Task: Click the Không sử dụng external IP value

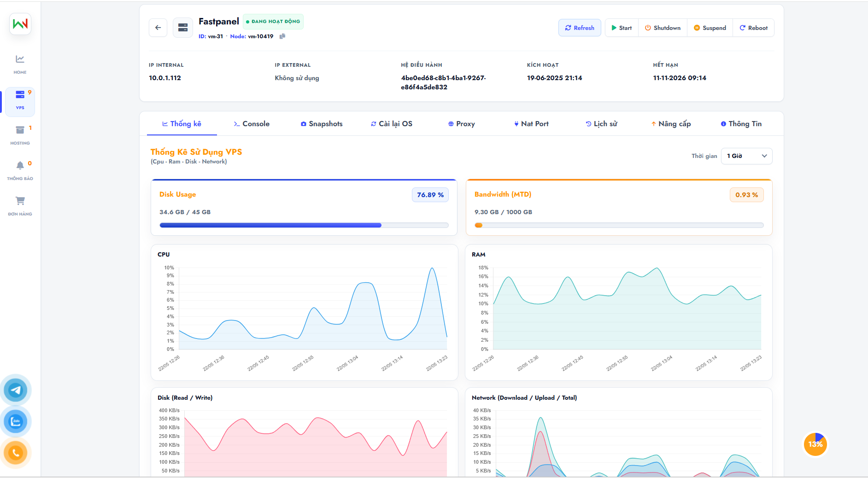Action: [x=297, y=78]
